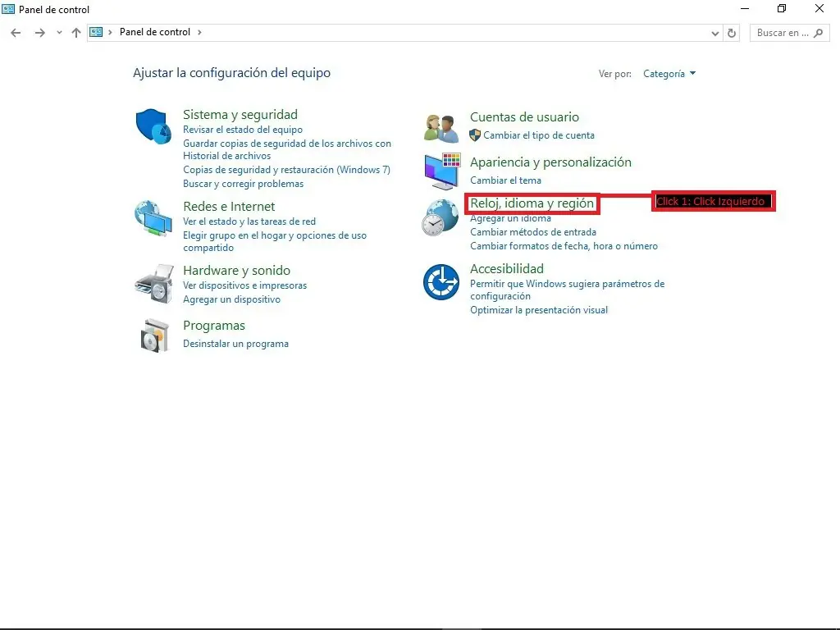Click Cambiar métodos de entrada
Screen dimensions: 840x630
coord(533,232)
